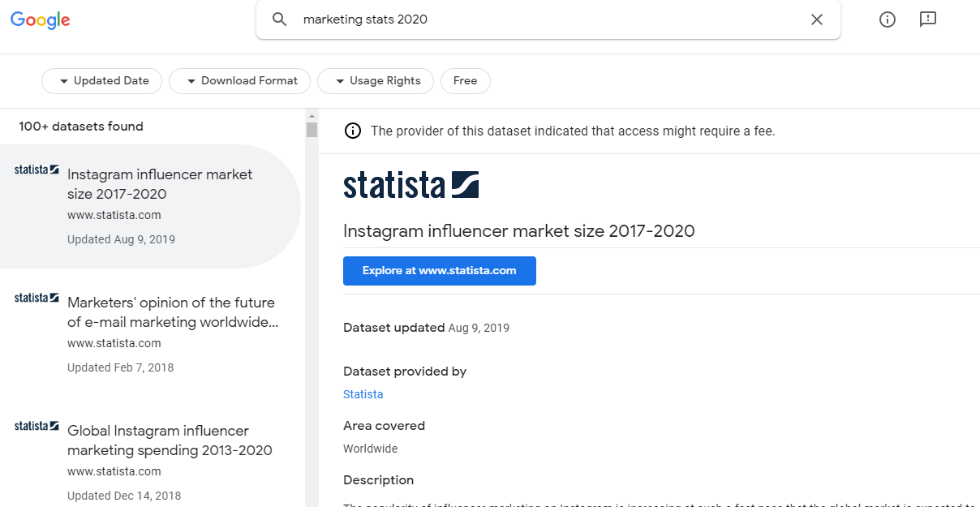
Task: Click the 'Dataset updated Aug 9, 2019' line
Action: pyautogui.click(x=427, y=328)
